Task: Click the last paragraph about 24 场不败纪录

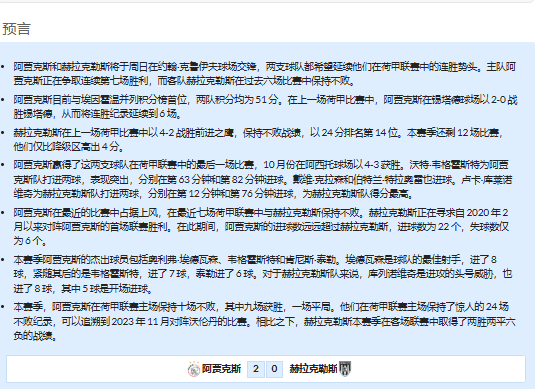Action: click(x=264, y=321)
